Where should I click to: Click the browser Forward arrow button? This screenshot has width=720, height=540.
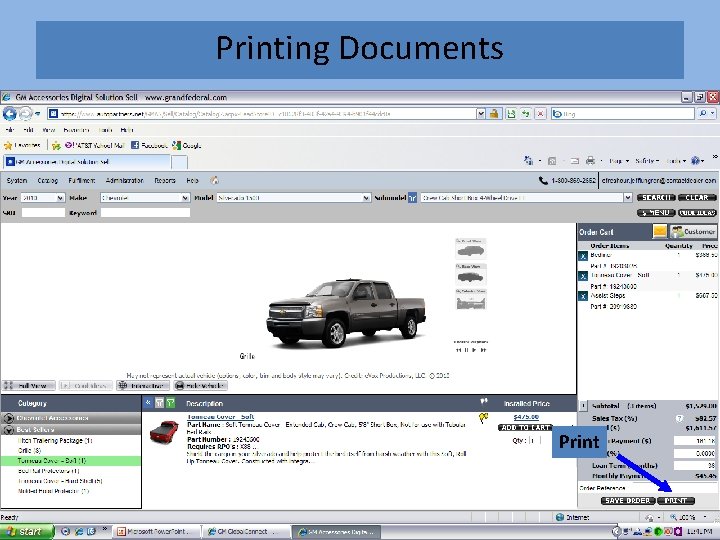tap(26, 113)
